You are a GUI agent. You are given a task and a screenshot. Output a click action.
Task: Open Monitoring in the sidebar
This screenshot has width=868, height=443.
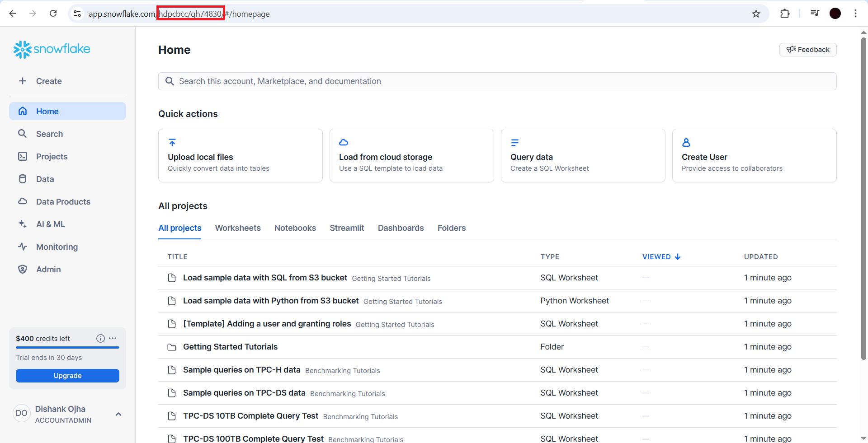[x=67, y=247]
